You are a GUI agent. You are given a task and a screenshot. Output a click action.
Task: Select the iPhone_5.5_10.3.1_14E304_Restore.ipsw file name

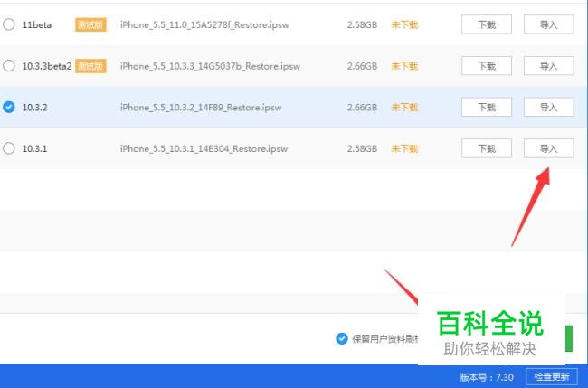pos(204,148)
